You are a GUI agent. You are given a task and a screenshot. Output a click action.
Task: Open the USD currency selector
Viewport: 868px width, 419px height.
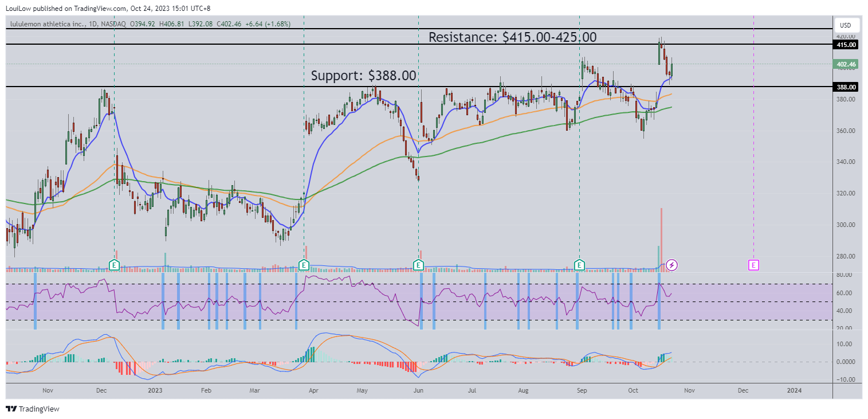[846, 25]
